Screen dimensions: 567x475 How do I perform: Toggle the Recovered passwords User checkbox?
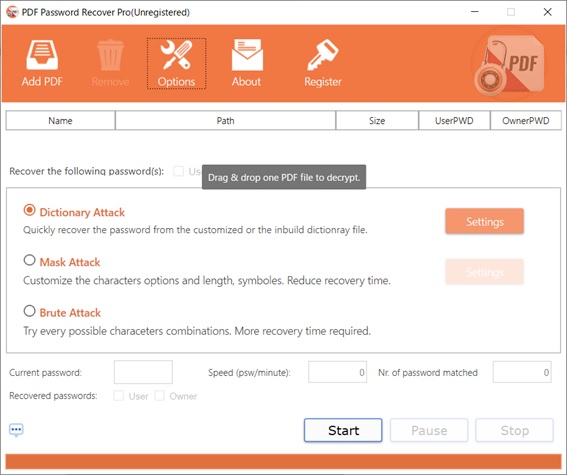tap(118, 396)
